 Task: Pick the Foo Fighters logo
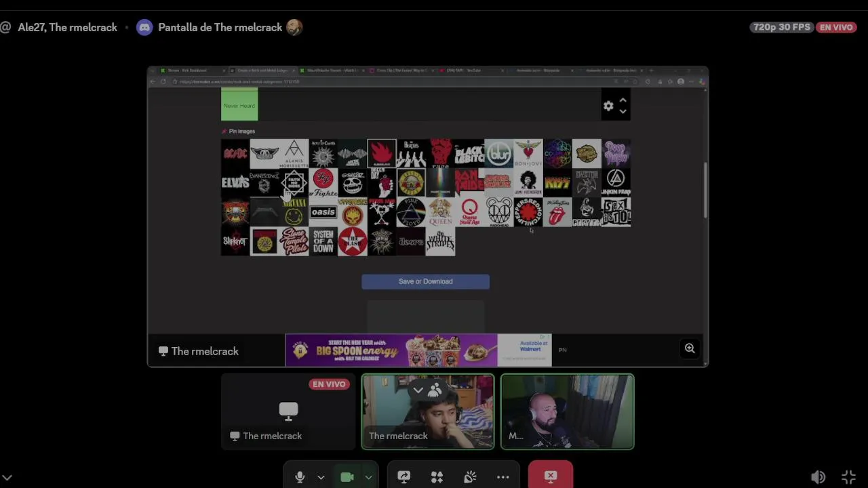[323, 183]
